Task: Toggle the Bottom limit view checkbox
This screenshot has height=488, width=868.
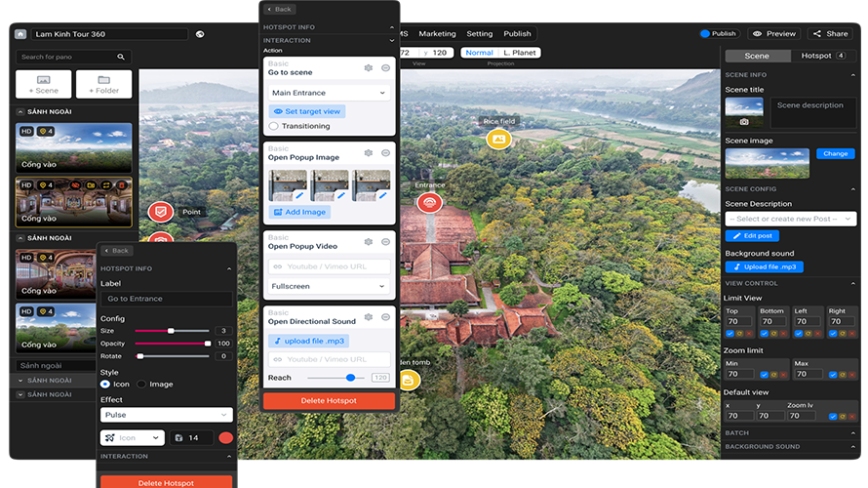Action: tap(764, 334)
